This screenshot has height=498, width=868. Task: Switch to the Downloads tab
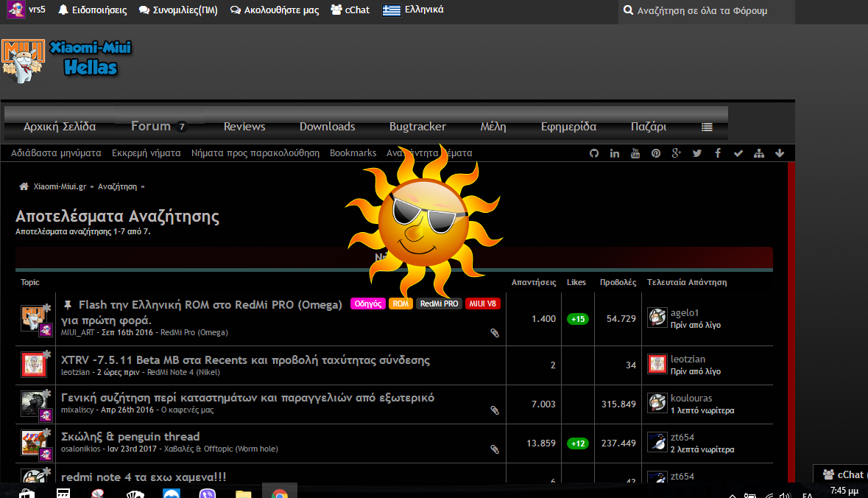point(327,127)
